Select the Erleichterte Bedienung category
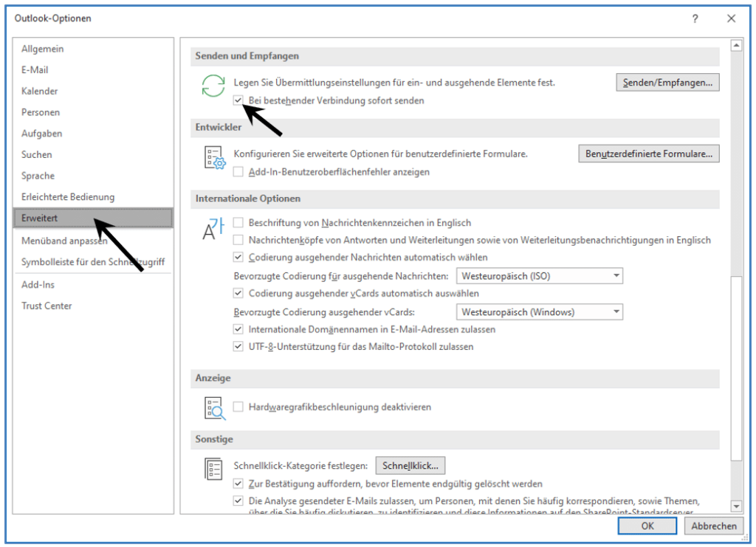This screenshot has width=756, height=547. click(93, 197)
